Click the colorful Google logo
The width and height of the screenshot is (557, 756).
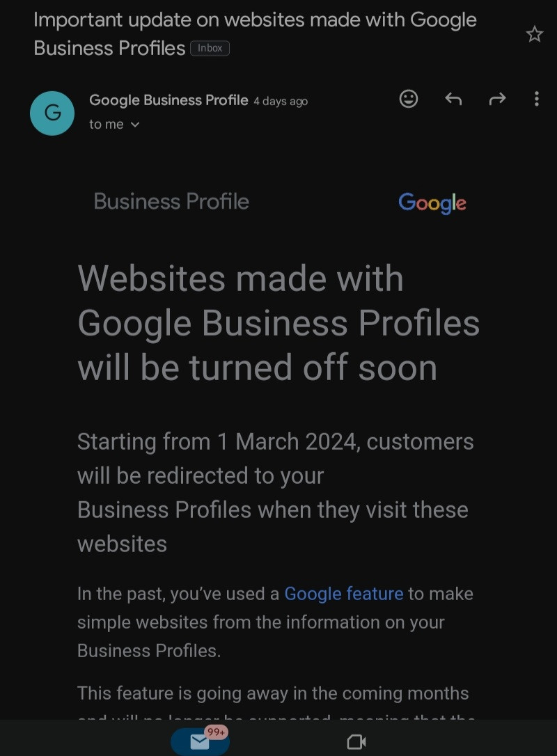click(x=432, y=203)
